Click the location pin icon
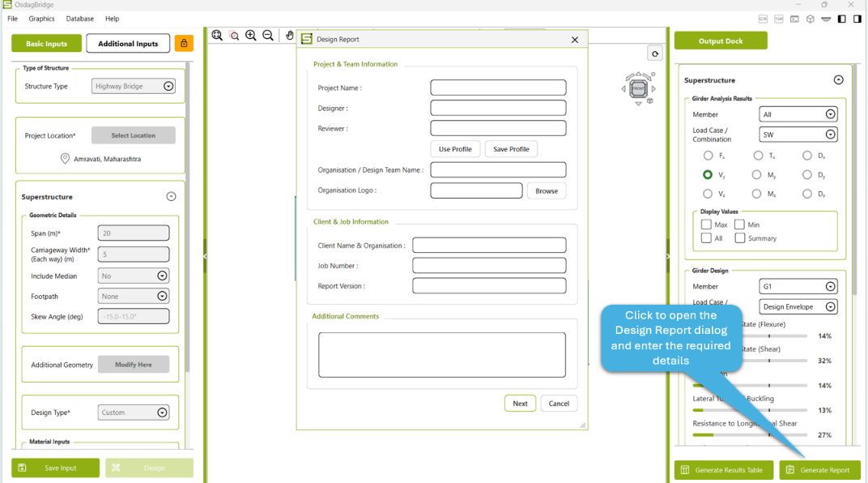This screenshot has width=868, height=483. click(x=65, y=159)
